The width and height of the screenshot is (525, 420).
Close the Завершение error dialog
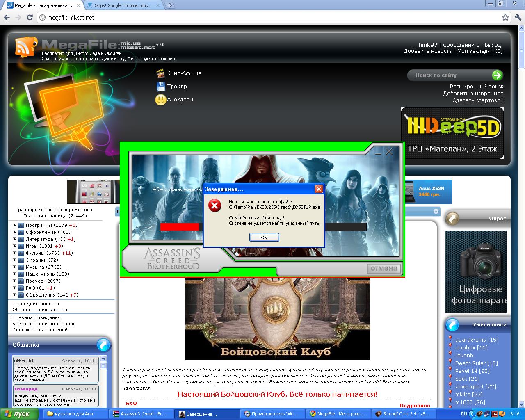pos(319,189)
